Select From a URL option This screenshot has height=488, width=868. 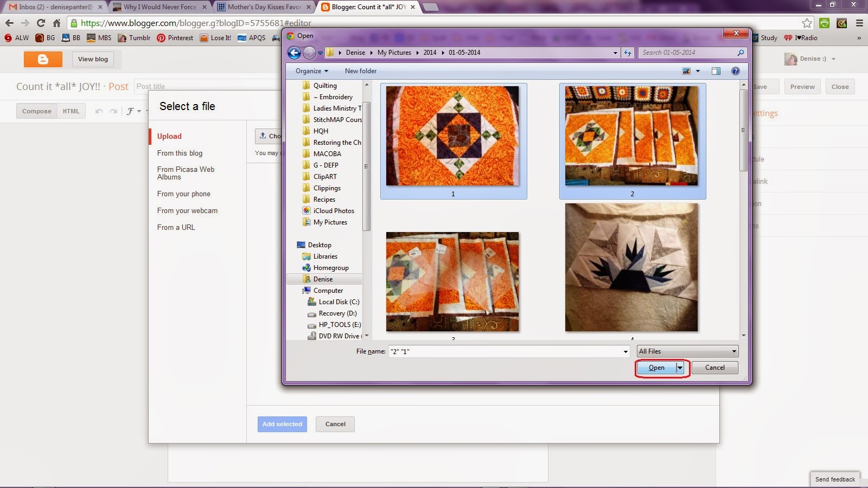point(176,227)
